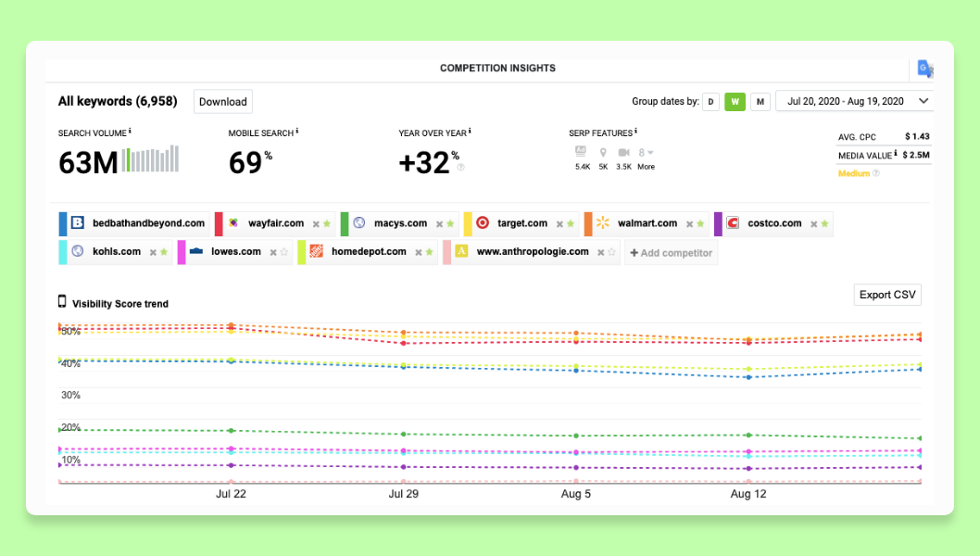This screenshot has height=556, width=980.
Task: Remove lowes.com competitor with its x
Action: 272,252
